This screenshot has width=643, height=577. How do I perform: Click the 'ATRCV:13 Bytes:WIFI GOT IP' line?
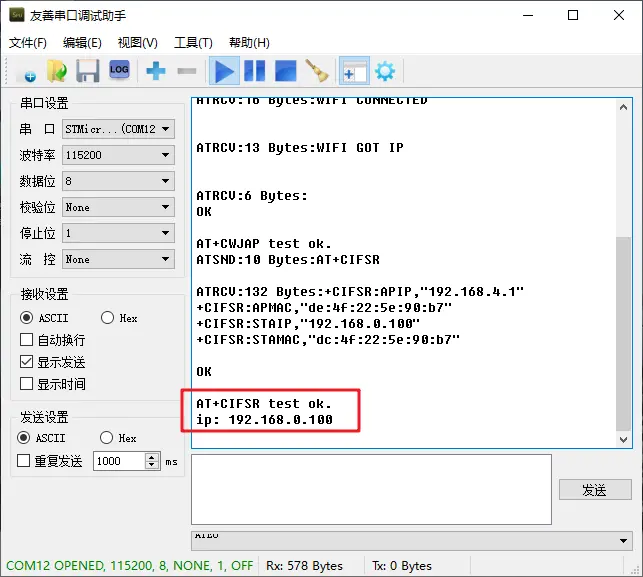[300, 148]
